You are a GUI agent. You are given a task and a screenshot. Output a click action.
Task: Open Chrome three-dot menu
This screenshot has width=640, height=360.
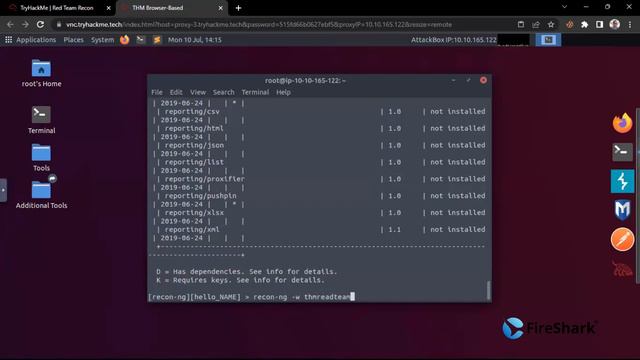pyautogui.click(x=630, y=24)
